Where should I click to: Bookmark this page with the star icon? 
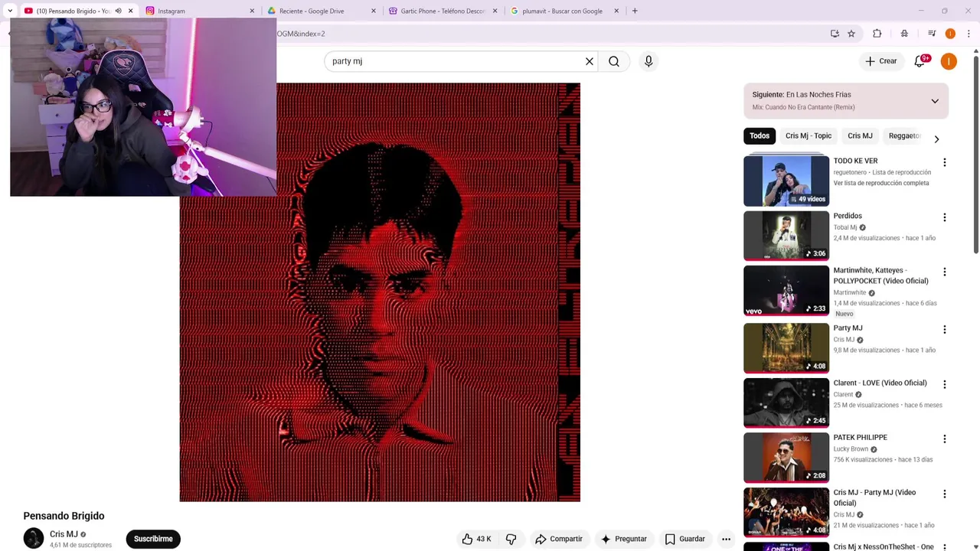(x=851, y=34)
